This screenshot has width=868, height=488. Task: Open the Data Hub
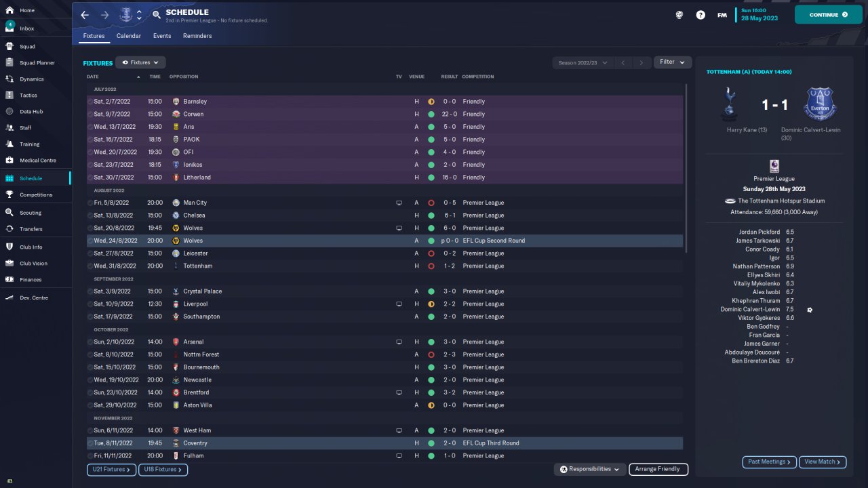31,112
